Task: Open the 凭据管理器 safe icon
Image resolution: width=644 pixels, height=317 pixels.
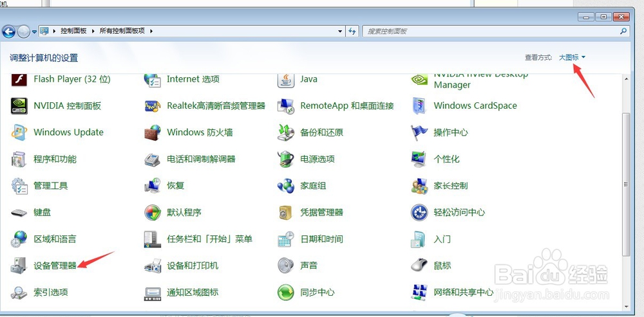Action: (x=286, y=212)
